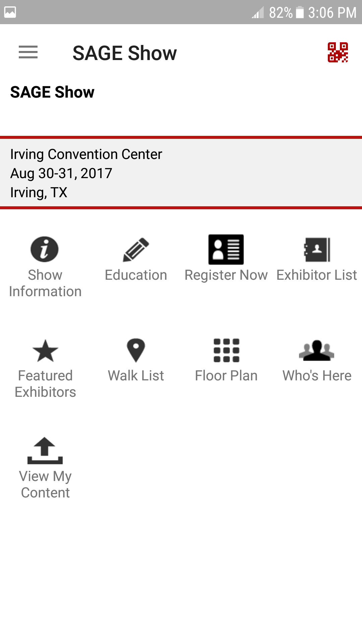Tap the red QR code scanner icon

[338, 52]
